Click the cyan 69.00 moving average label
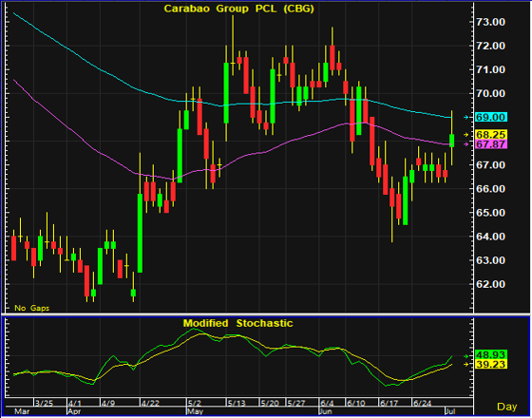The width and height of the screenshot is (532, 418). [x=491, y=118]
